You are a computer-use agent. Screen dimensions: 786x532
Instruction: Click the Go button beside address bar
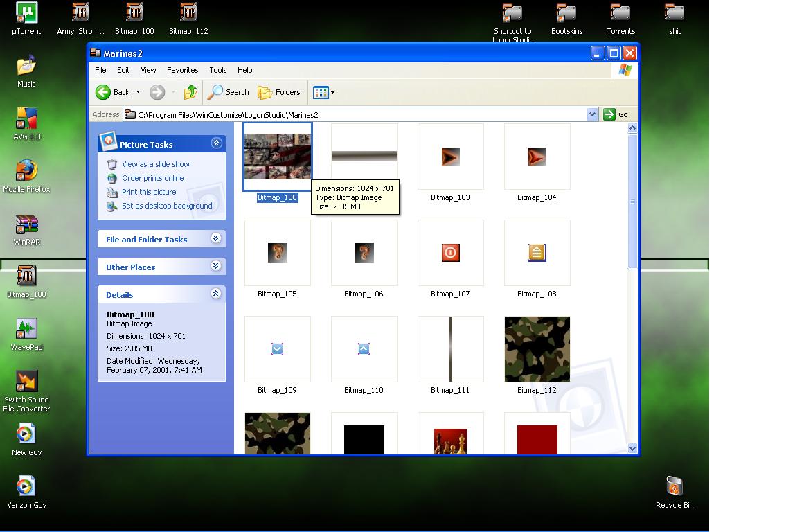pyautogui.click(x=616, y=114)
